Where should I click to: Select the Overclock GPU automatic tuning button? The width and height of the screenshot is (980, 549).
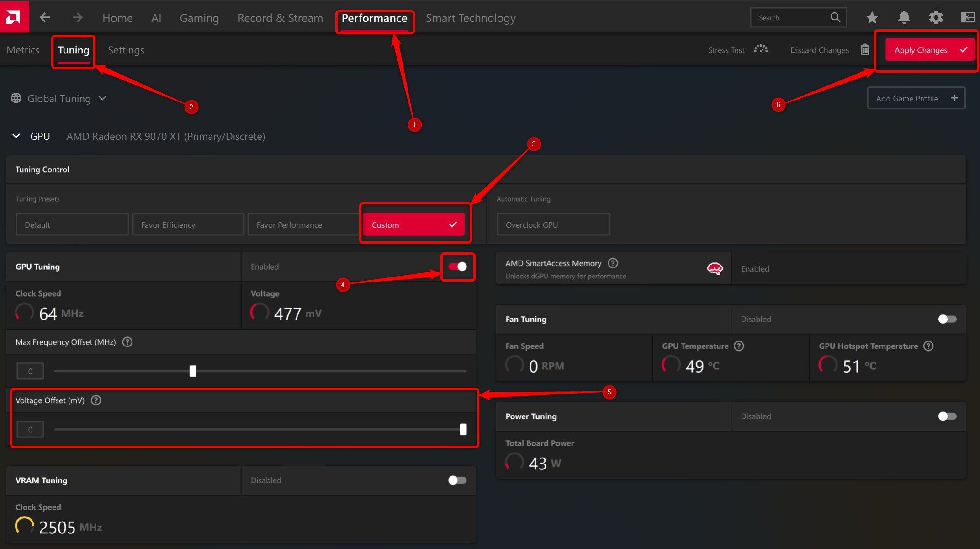click(x=553, y=224)
